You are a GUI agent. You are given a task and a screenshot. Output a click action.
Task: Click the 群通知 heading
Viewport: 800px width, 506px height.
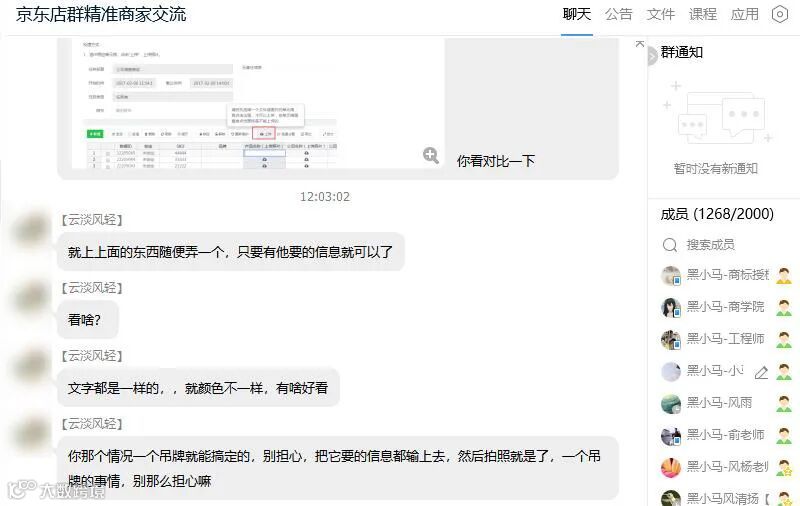coord(682,52)
